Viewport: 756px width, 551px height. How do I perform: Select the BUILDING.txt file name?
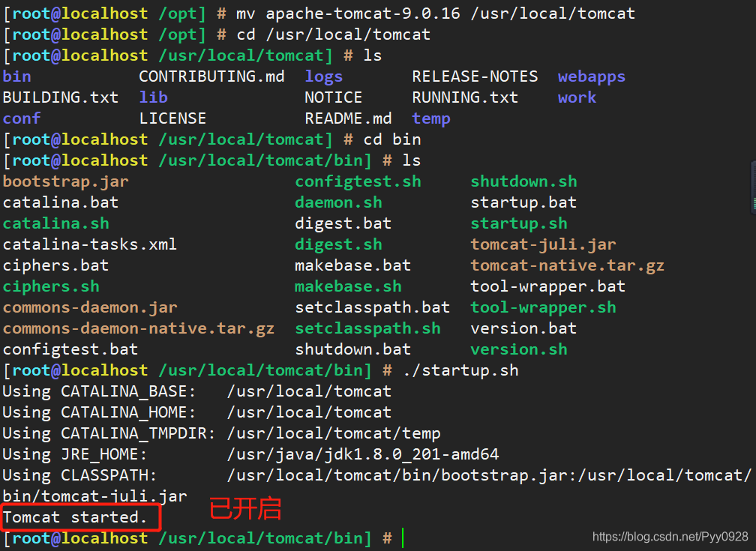61,98
